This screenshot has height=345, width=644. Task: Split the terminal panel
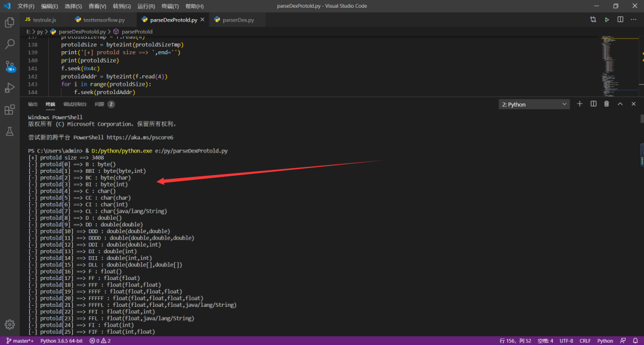pyautogui.click(x=593, y=104)
